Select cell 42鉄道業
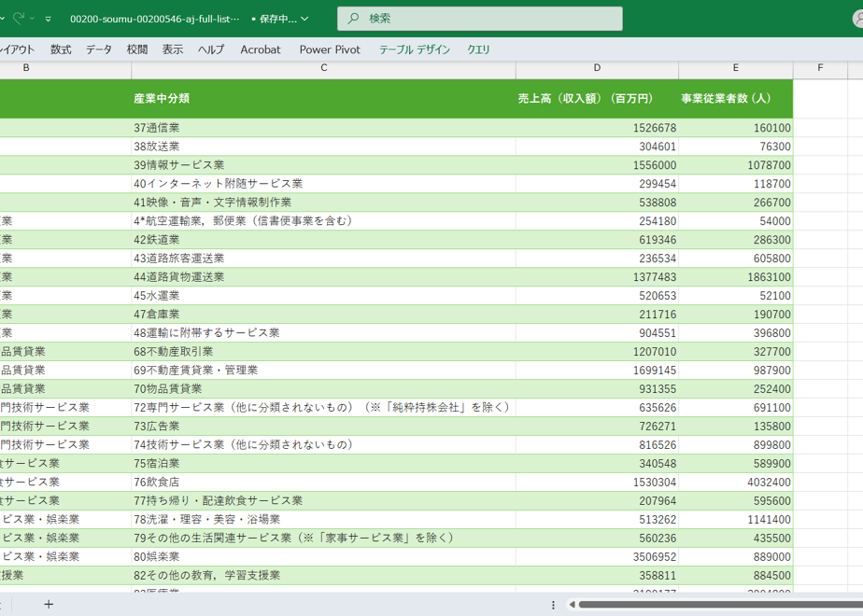Screen dimensions: 863x616 pos(323,240)
